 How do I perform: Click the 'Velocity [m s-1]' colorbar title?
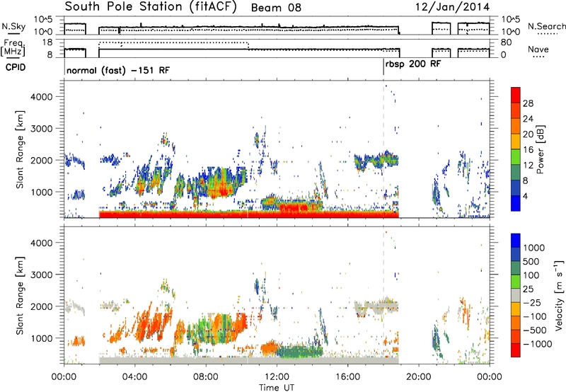[559, 295]
